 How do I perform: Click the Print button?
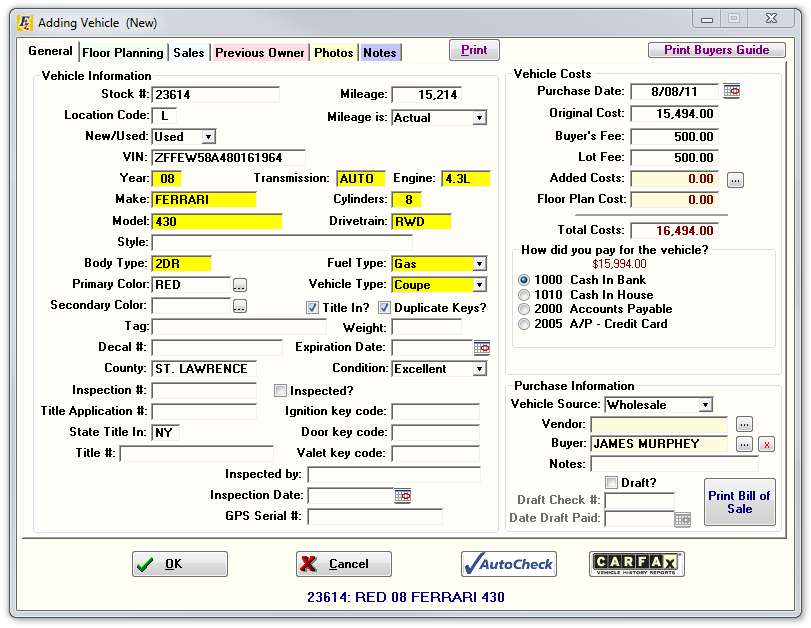[x=474, y=50]
